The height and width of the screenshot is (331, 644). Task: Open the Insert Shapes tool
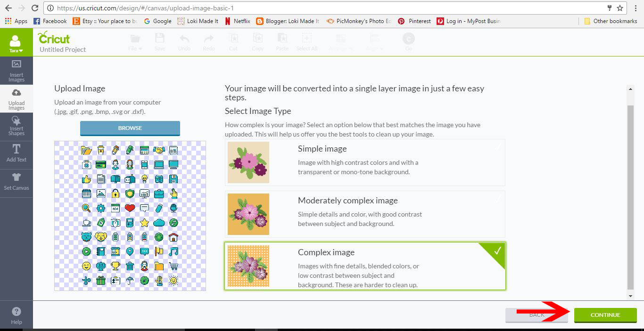click(17, 126)
